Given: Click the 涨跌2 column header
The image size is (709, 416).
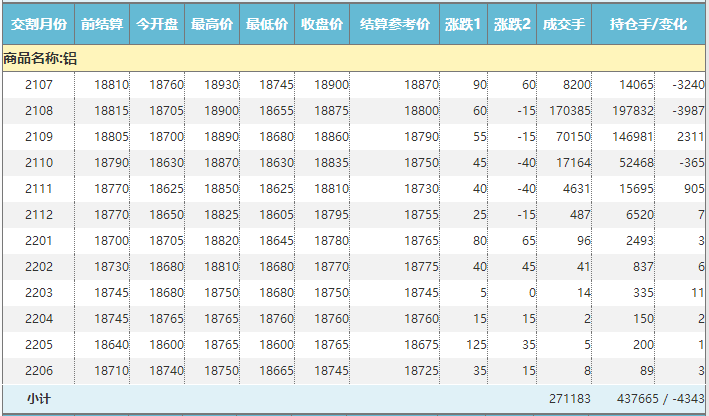Looking at the screenshot, I should (512, 23).
